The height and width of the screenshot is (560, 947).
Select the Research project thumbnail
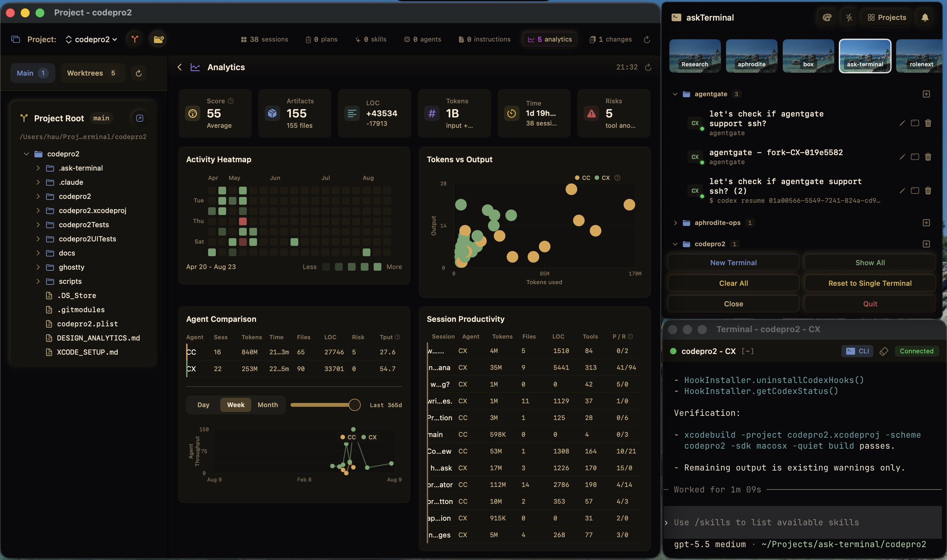click(695, 56)
